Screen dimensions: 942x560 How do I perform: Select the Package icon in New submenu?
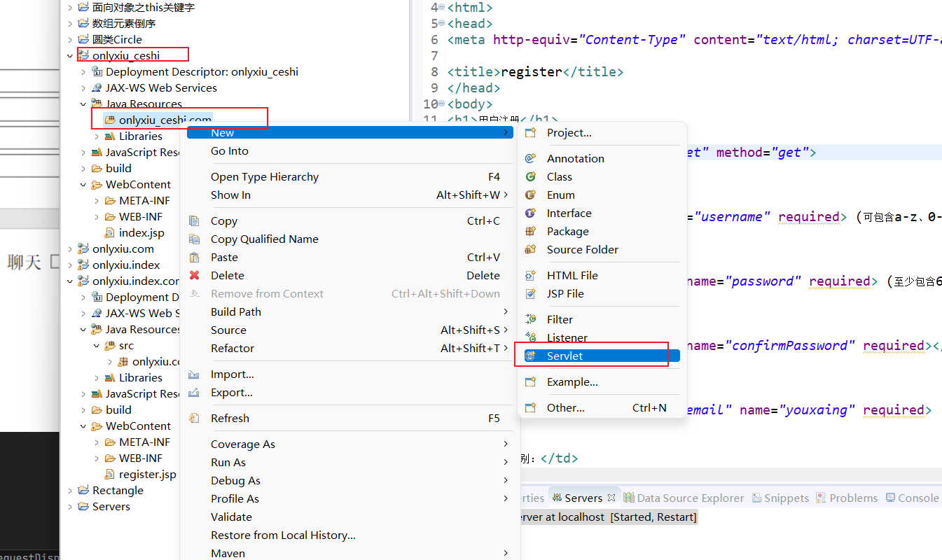click(530, 231)
